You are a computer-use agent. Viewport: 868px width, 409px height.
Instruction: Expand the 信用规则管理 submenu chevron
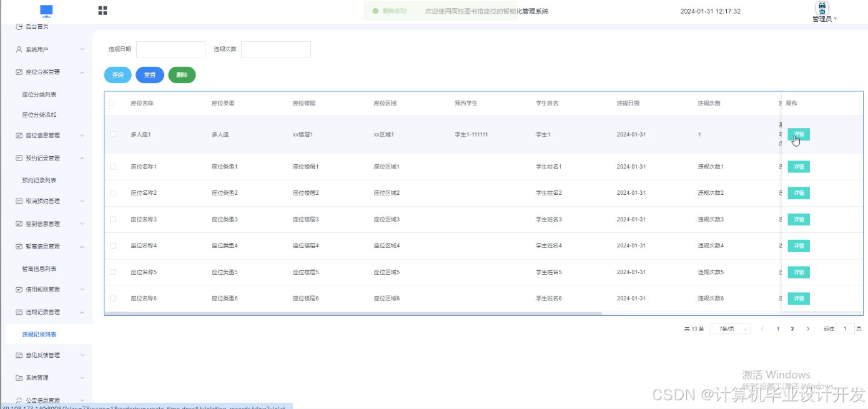82,289
